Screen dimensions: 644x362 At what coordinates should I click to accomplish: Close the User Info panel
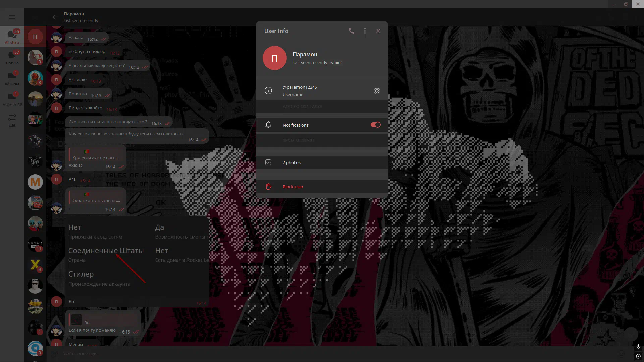pyautogui.click(x=378, y=31)
